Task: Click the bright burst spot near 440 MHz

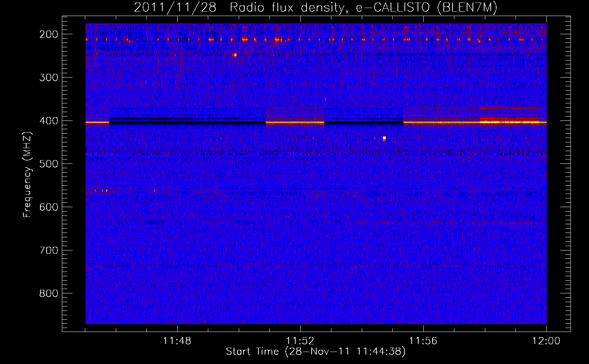Action: [x=384, y=138]
